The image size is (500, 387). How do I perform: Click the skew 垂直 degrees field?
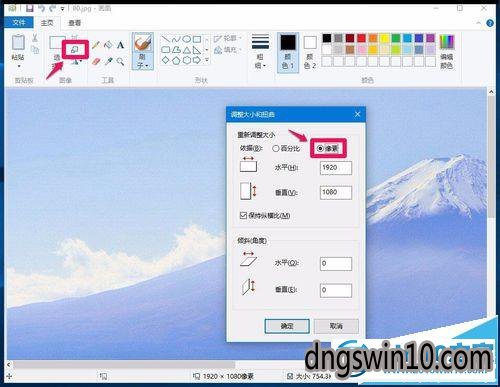pos(336,290)
